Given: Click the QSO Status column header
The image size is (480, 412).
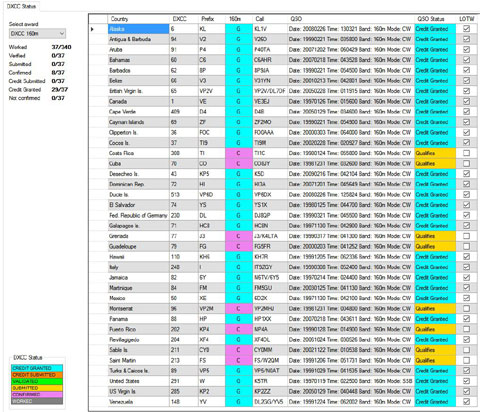Looking at the screenshot, I should coord(435,19).
